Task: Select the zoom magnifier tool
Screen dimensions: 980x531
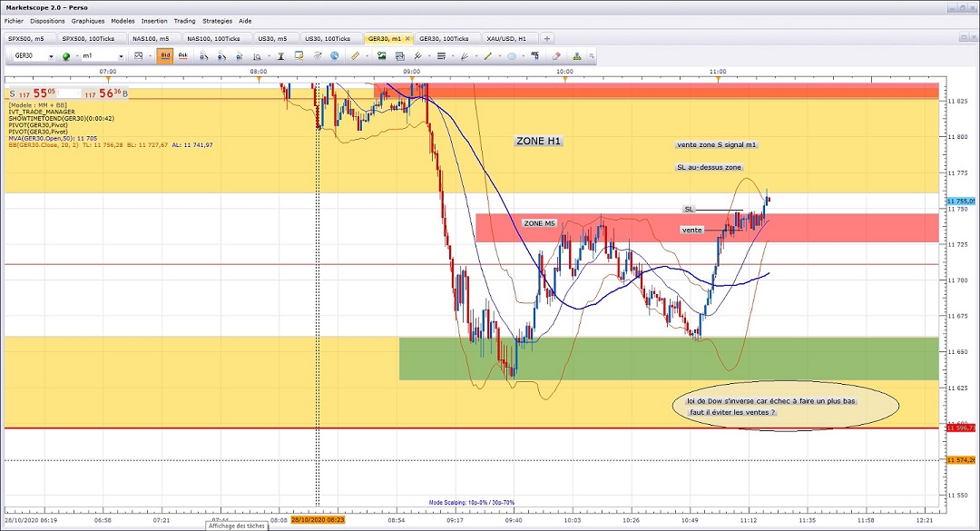Action: coord(257,56)
